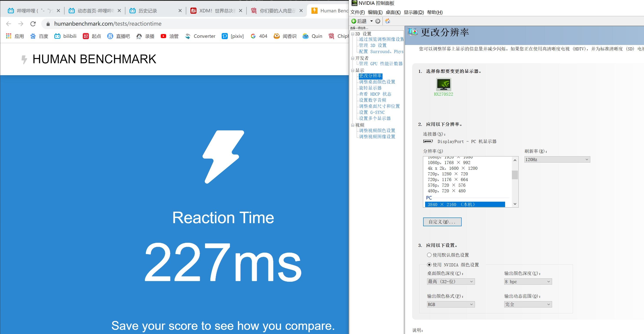Click the 自定义(M)... button
This screenshot has height=334, width=644.
click(x=442, y=222)
